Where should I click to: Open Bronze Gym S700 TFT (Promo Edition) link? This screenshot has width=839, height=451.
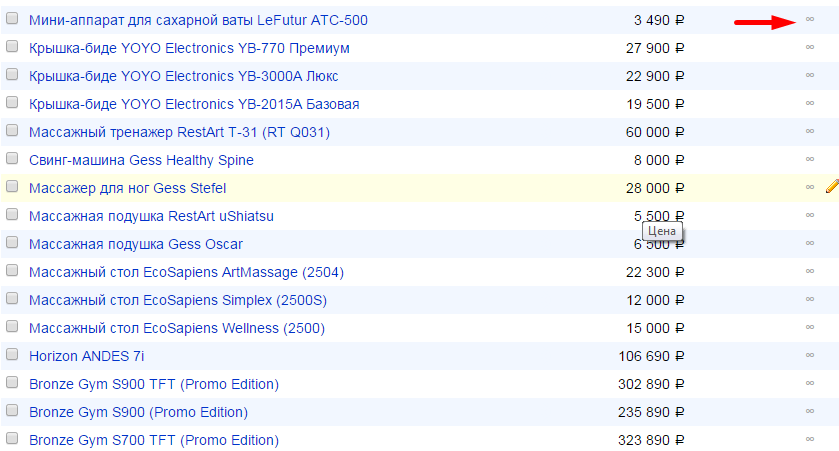point(154,440)
